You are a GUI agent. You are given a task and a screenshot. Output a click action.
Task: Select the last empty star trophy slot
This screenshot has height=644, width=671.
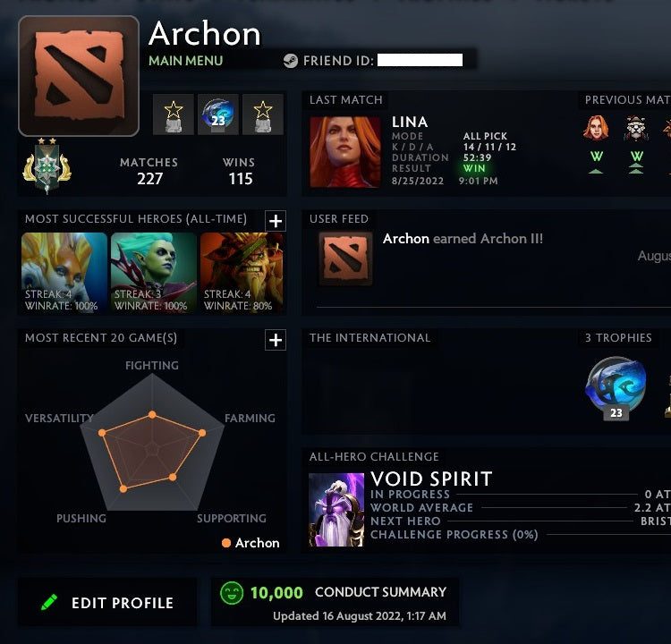pyautogui.click(x=263, y=114)
